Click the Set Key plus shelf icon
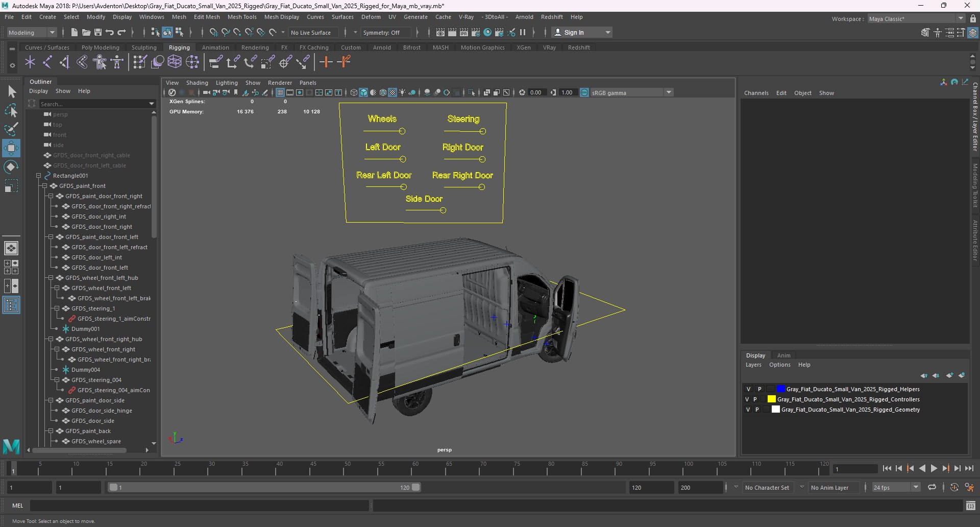This screenshot has height=527, width=980. tap(326, 62)
